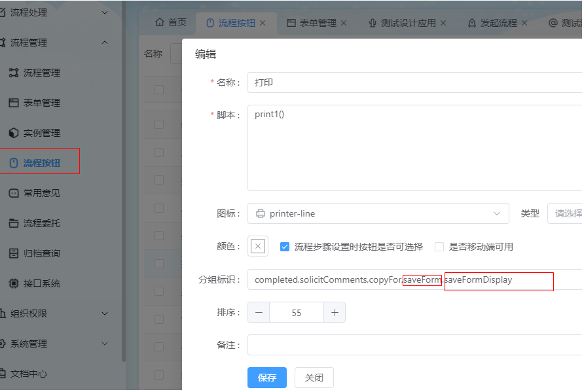Select the 常用意见 sidebar icon
Image resolution: width=584 pixels, height=392 pixels.
pyautogui.click(x=14, y=193)
